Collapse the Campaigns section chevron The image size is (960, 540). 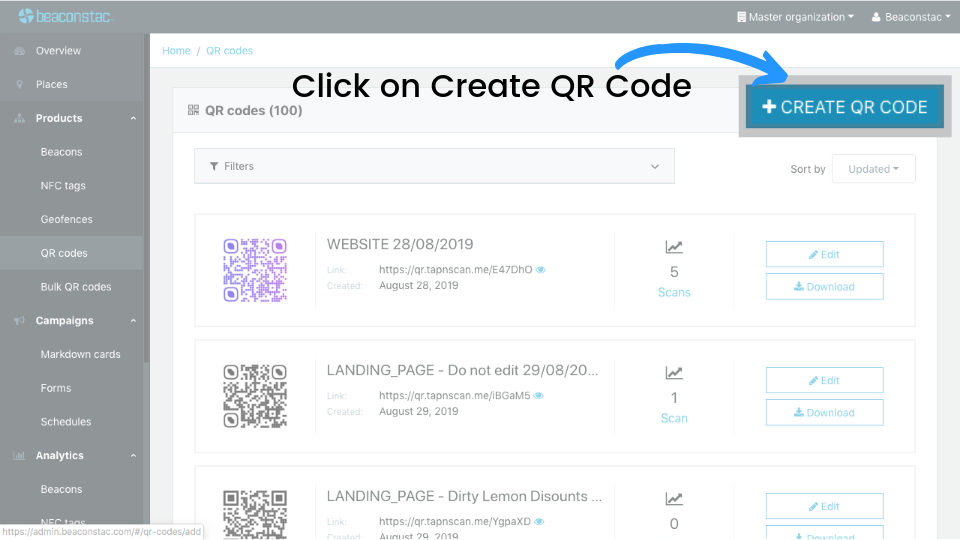133,321
